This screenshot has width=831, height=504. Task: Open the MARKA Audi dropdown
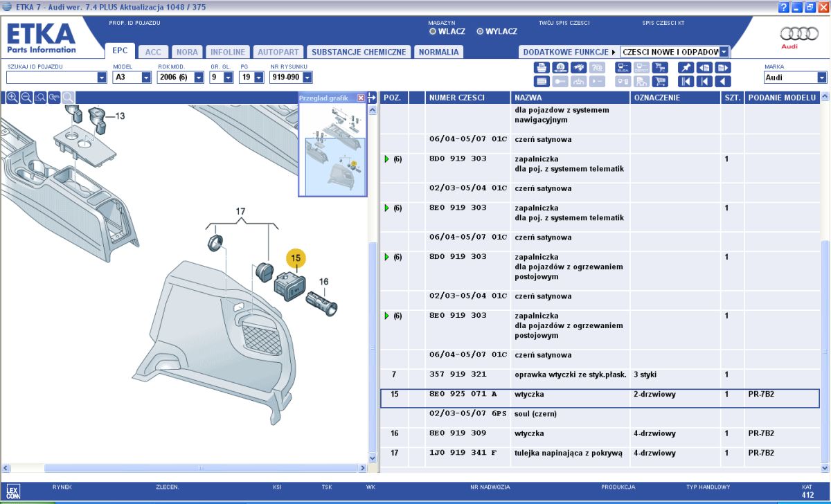pyautogui.click(x=822, y=78)
